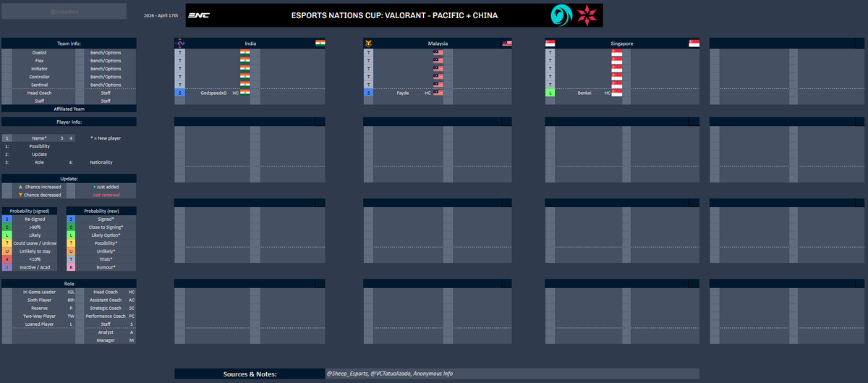Click the teal Pacific league swirl logo
Viewport: 868px width, 383px height.
561,15
